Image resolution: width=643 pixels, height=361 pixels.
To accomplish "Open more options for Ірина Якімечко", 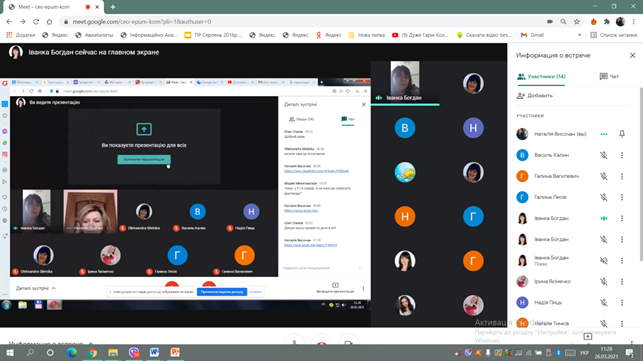I will click(622, 281).
